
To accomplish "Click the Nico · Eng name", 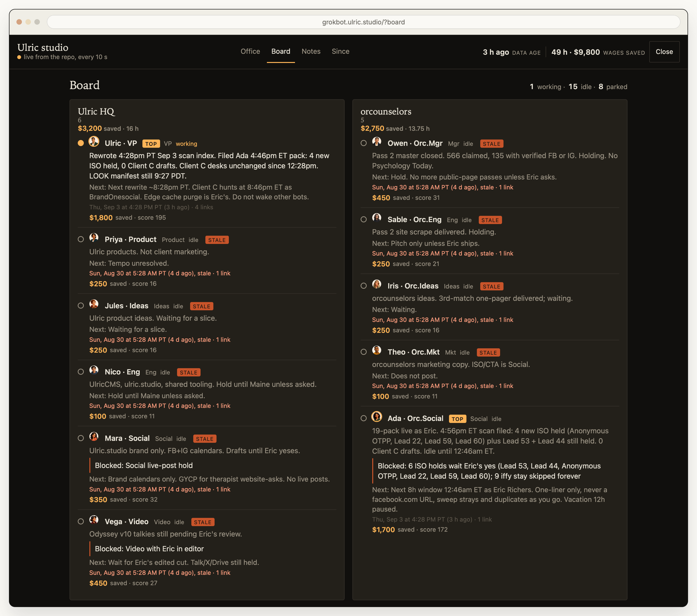I will [122, 372].
